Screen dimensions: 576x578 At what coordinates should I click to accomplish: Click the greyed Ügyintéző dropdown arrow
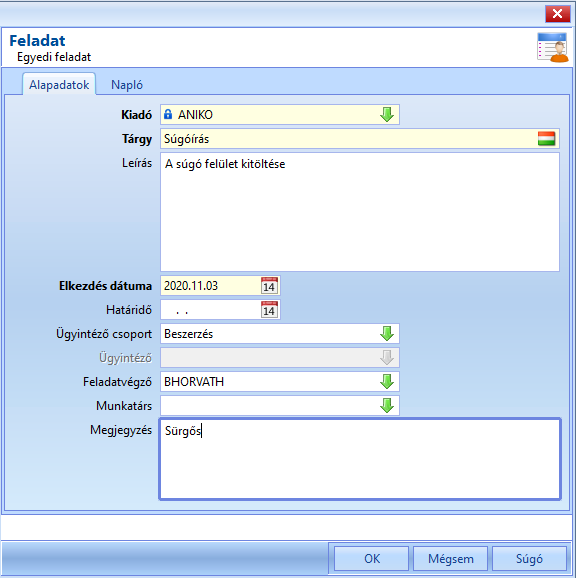[387, 358]
